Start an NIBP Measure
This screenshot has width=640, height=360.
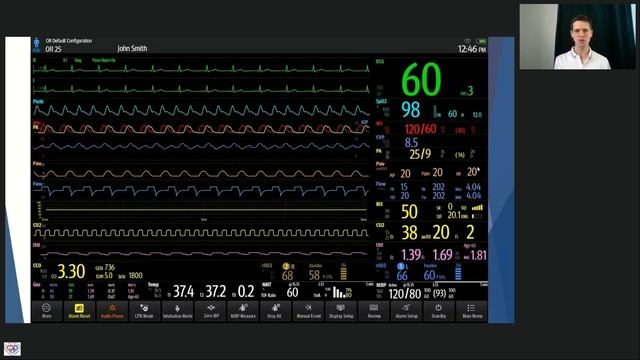point(243,311)
